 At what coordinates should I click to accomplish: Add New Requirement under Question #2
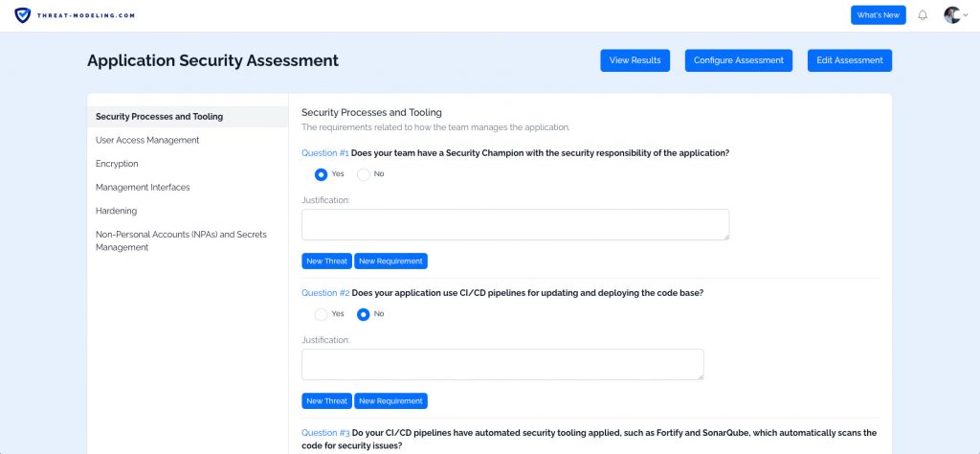(x=390, y=401)
